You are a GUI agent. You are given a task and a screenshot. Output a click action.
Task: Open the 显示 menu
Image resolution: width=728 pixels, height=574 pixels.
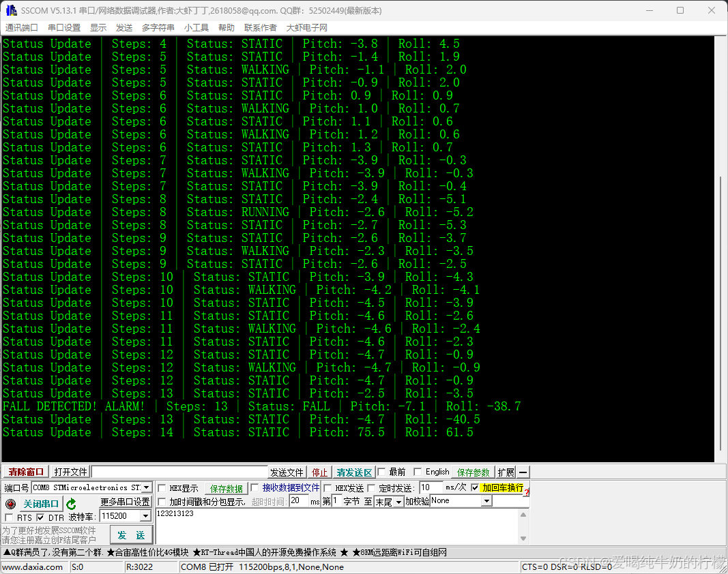pos(98,28)
